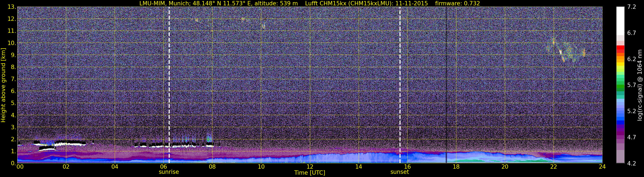Select the white dashed sunrise marker line
Image resolution: width=644 pixels, height=177 pixels.
click(169, 85)
